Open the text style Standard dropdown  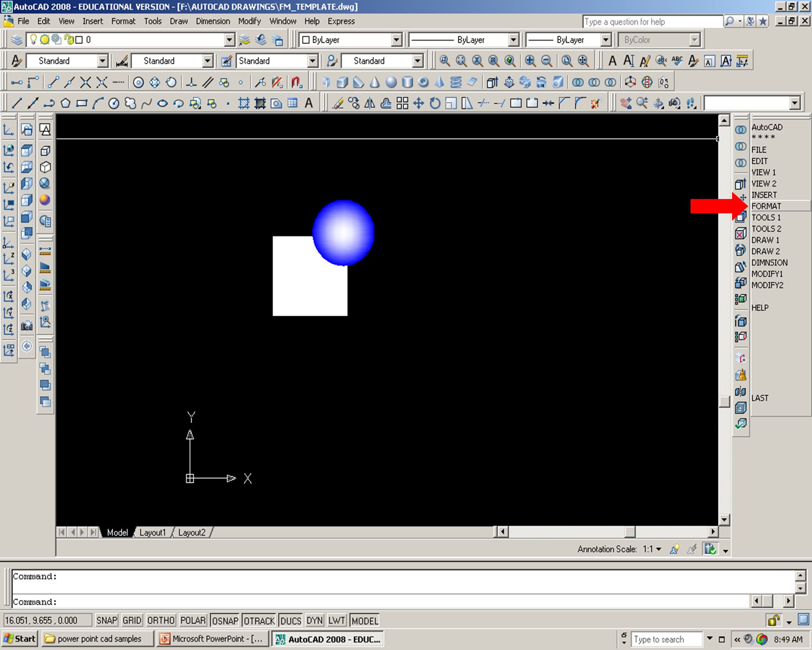[102, 60]
